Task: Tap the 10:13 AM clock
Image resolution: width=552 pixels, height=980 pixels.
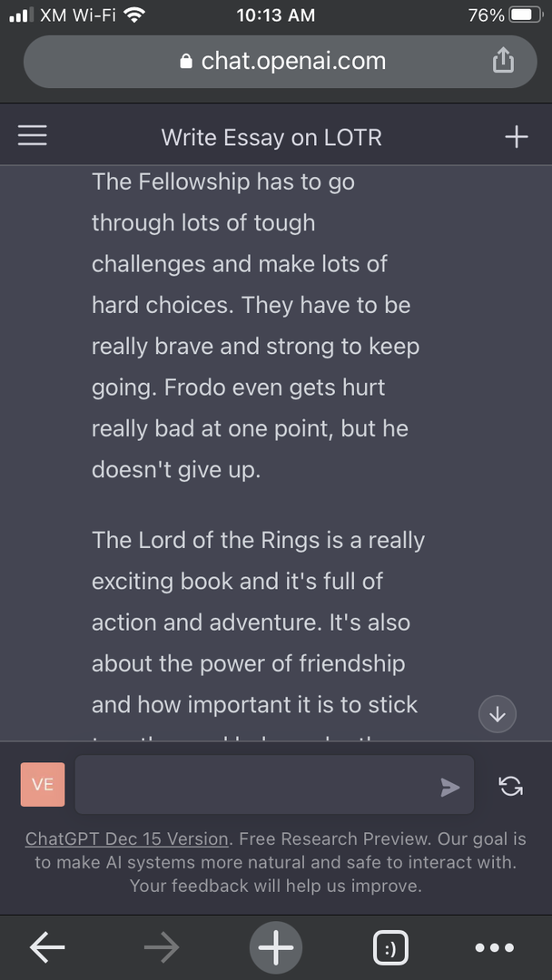Action: tap(276, 15)
